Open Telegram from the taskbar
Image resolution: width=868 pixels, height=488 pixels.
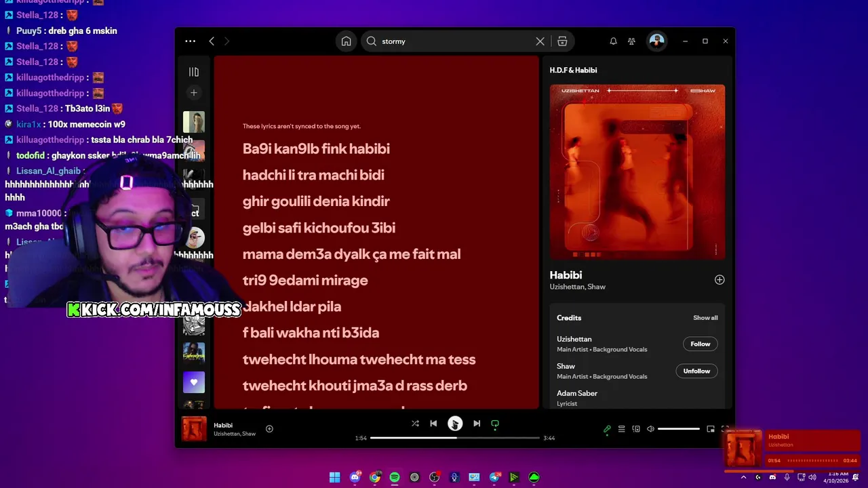(x=494, y=477)
